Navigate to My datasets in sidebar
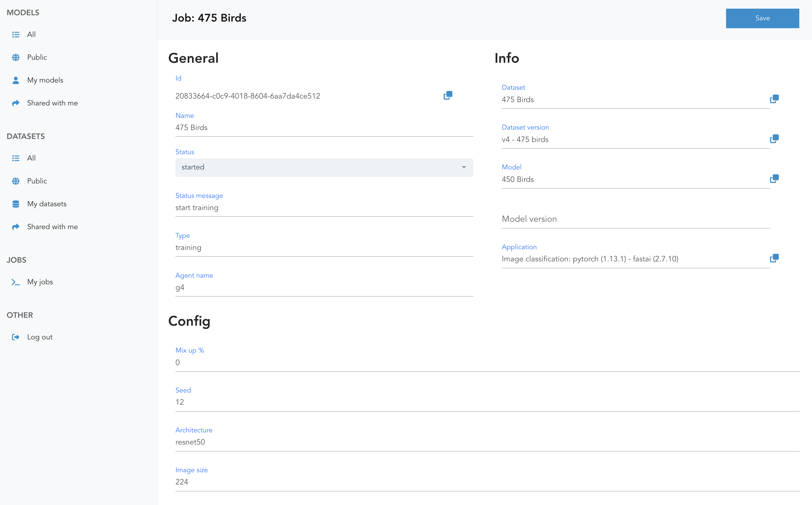The image size is (812, 505). pyautogui.click(x=46, y=204)
